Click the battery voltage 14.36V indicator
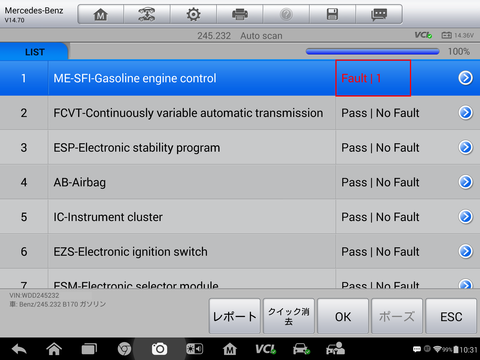 tap(457, 35)
